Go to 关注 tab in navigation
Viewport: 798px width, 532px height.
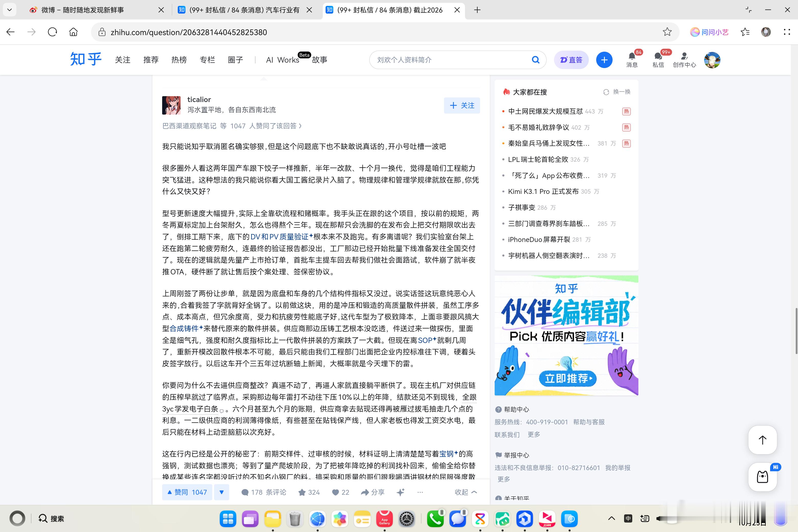(123, 60)
